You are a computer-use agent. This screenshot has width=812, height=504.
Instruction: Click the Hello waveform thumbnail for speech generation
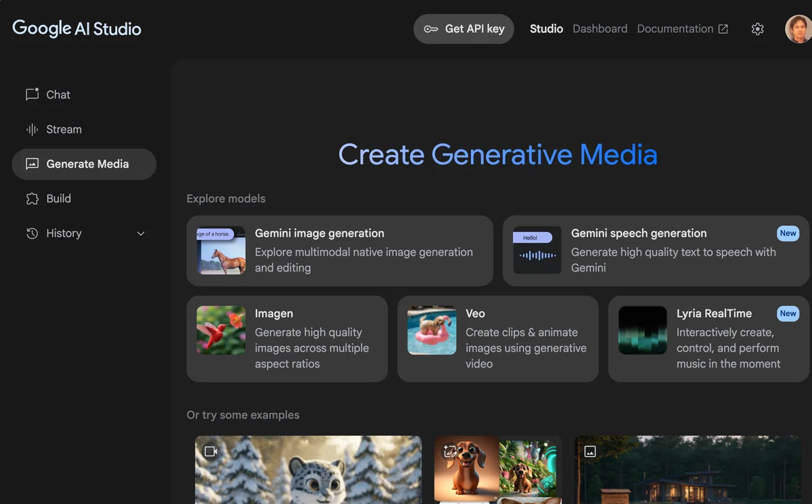click(x=537, y=250)
